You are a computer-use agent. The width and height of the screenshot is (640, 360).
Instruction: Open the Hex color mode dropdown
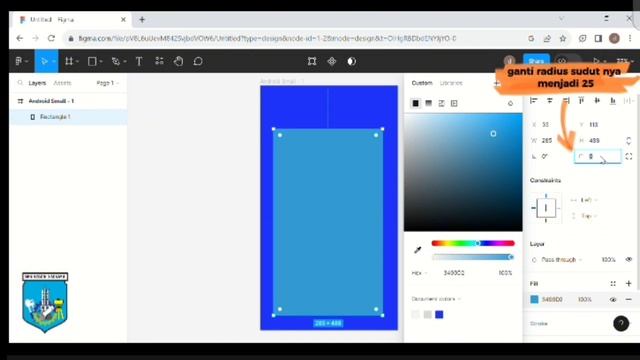[419, 273]
